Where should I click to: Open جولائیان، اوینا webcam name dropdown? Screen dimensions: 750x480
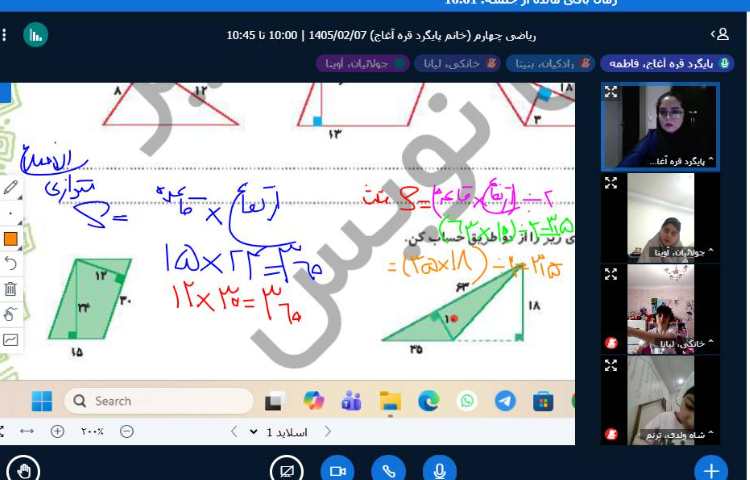[x=683, y=252]
